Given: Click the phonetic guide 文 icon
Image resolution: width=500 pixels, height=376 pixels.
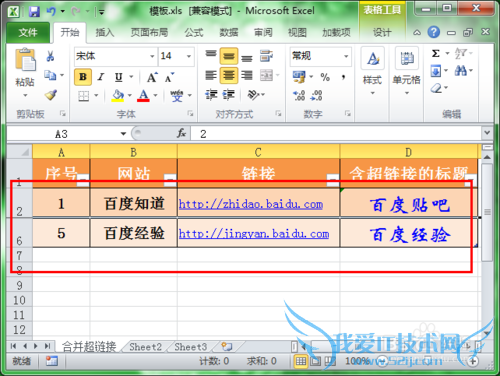Looking at the screenshot, I should tap(177, 96).
